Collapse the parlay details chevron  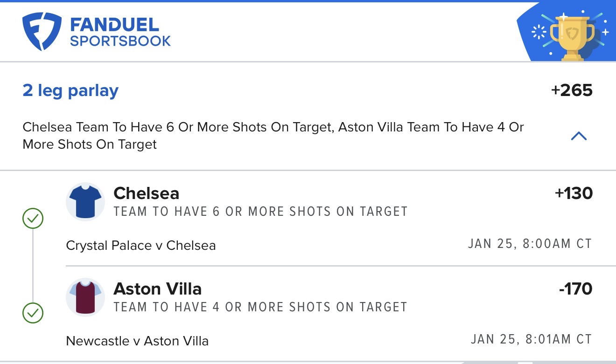pyautogui.click(x=579, y=136)
